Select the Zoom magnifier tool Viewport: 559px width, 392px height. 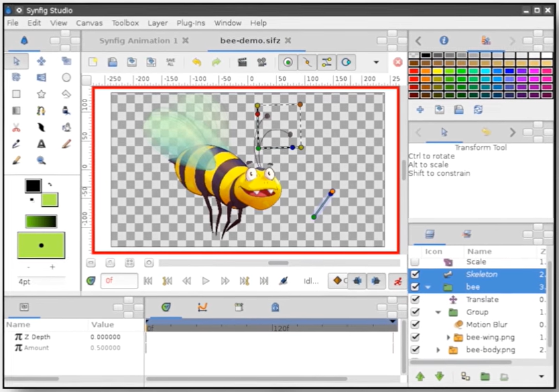[41, 161]
